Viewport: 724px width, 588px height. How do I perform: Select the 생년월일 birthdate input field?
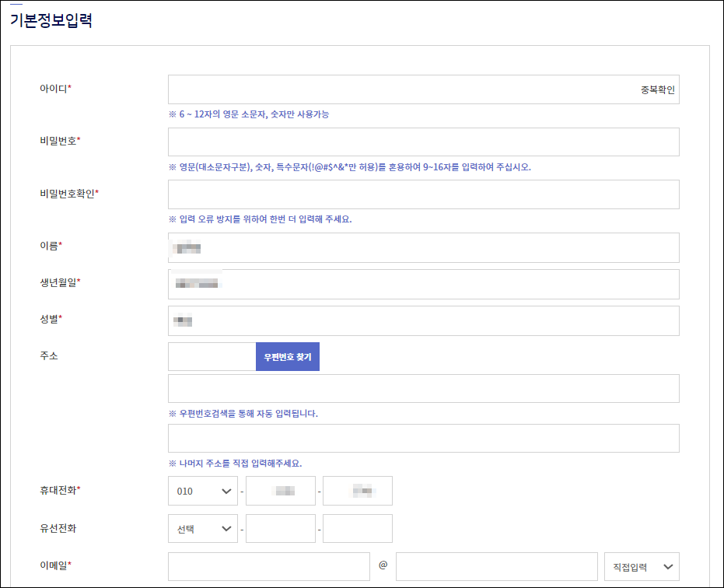[423, 284]
